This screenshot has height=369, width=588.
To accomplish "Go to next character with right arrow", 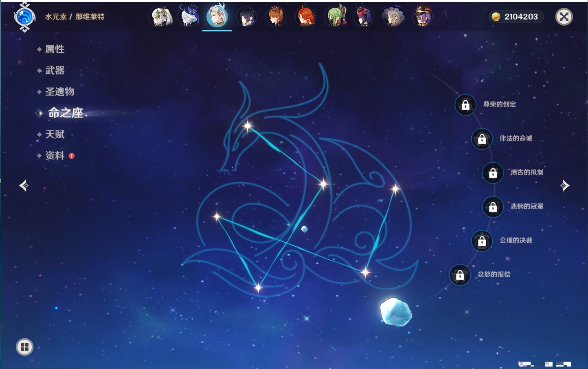I will [x=565, y=186].
